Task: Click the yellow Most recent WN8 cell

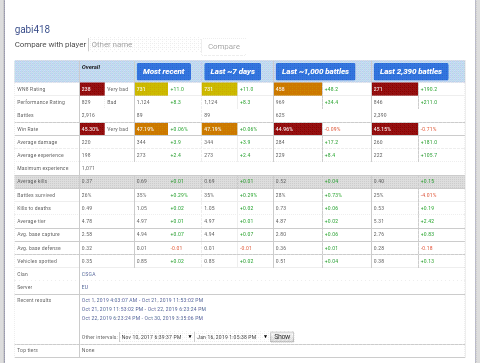Action: 151,89
